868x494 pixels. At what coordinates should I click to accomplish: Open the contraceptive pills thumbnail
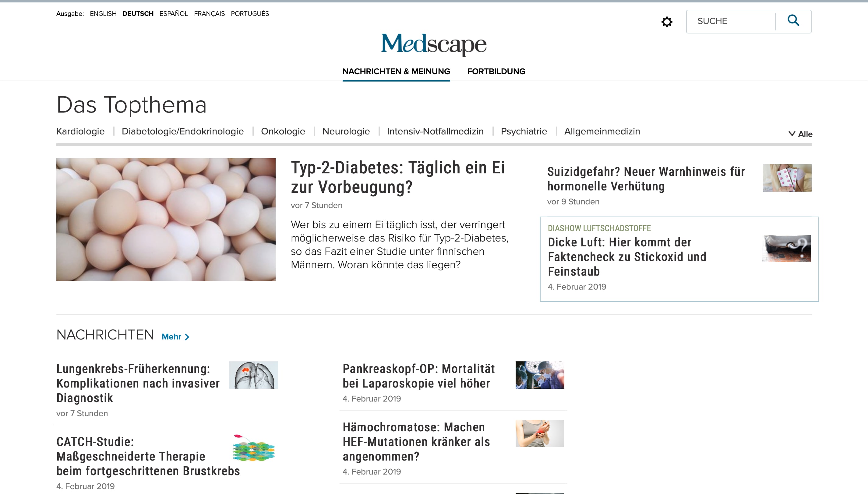[787, 178]
